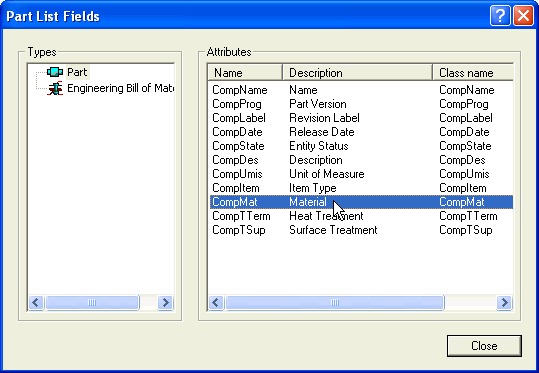Click the 'Surface Treatment' description cell

coord(333,230)
